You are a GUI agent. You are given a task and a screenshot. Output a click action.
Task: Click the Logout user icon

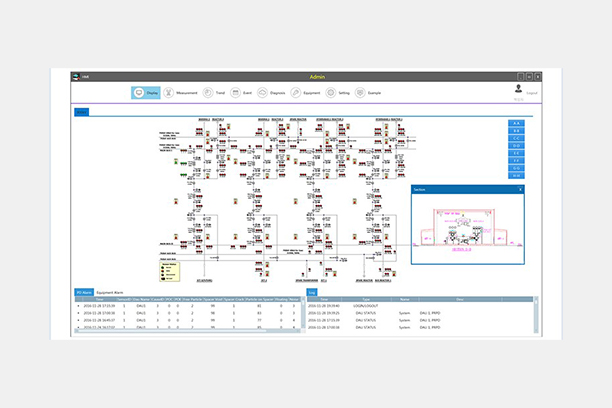point(517,89)
